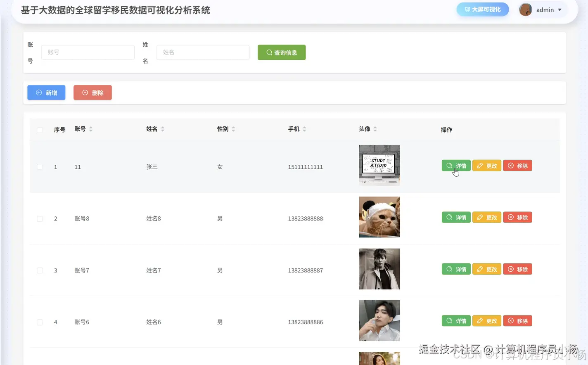Click the admin avatar icon

pos(526,9)
